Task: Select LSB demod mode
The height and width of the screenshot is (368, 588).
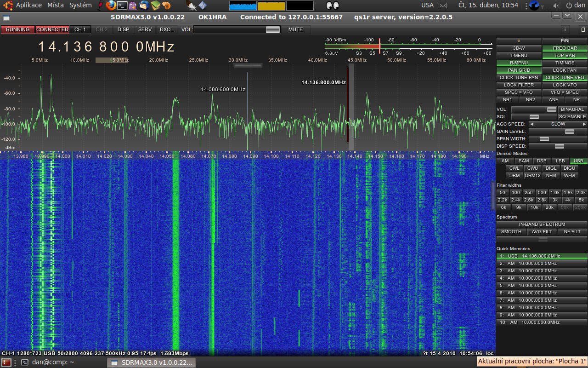Action: click(x=560, y=161)
